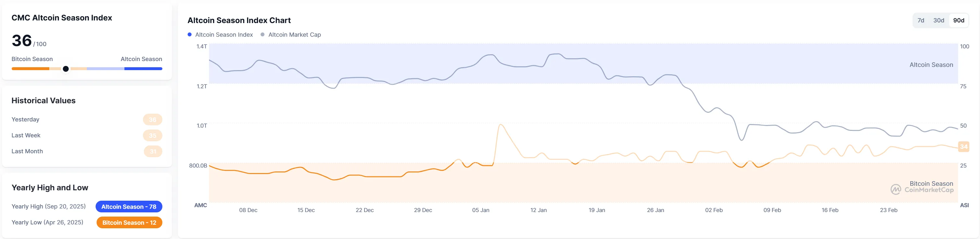Click the Last Week value badge
Screen dimensions: 980x239
click(153, 136)
